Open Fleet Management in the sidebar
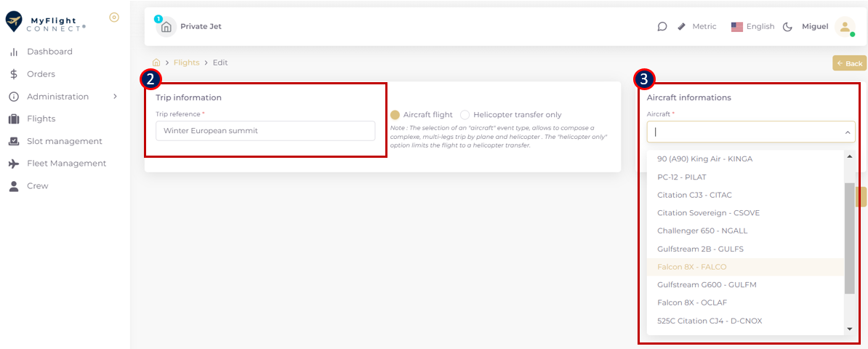This screenshot has width=868, height=349. 66,164
